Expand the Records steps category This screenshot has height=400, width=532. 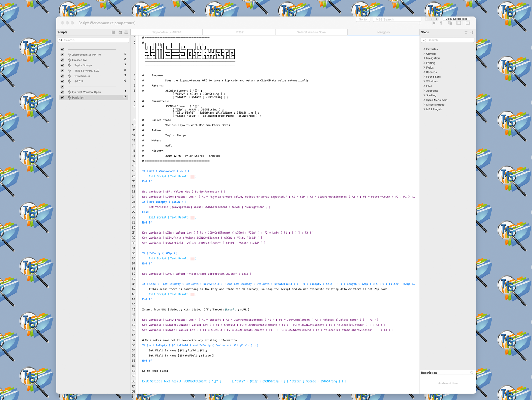pyautogui.click(x=424, y=72)
